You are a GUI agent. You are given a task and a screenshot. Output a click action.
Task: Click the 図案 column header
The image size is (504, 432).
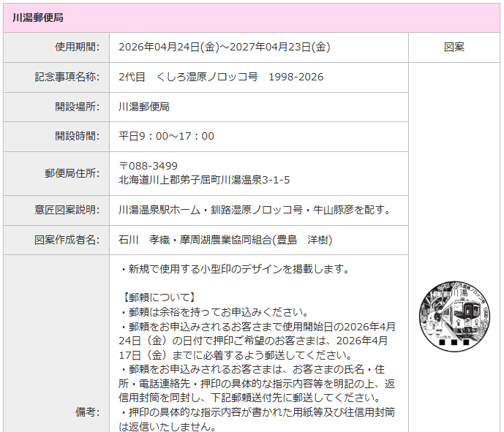tap(454, 48)
